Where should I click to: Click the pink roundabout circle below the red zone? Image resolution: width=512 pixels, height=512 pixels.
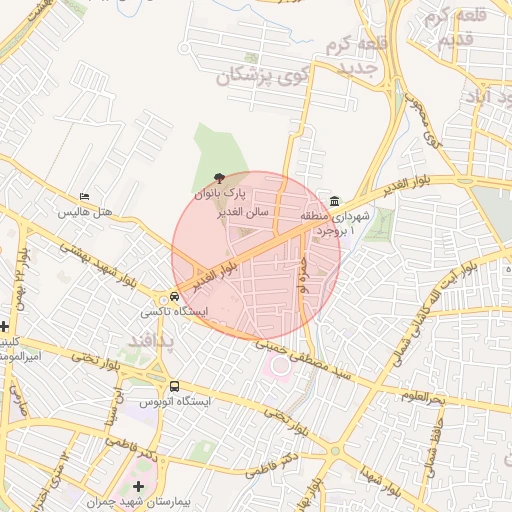coord(281,366)
